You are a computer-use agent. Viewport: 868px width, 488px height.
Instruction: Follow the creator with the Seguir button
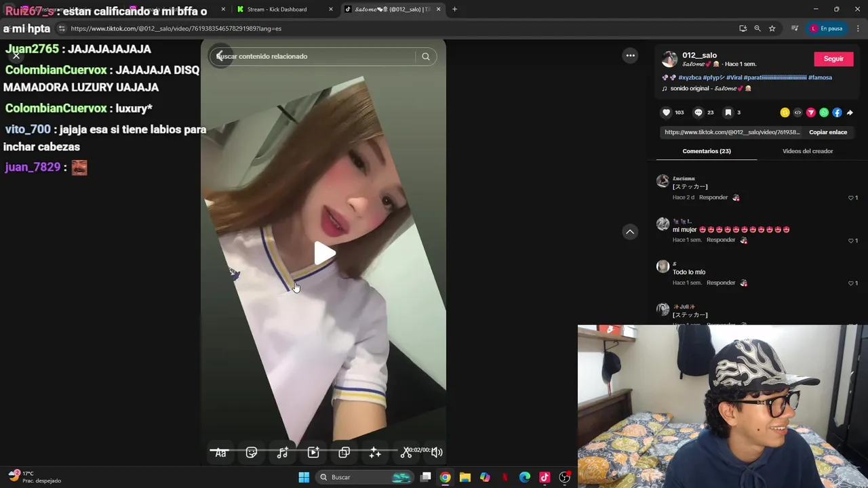pyautogui.click(x=833, y=59)
